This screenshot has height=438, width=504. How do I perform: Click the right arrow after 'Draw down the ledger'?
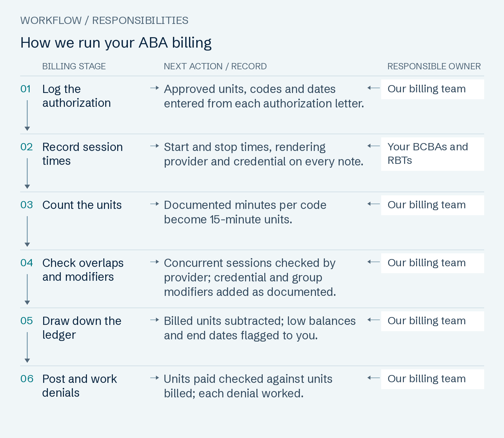point(155,320)
